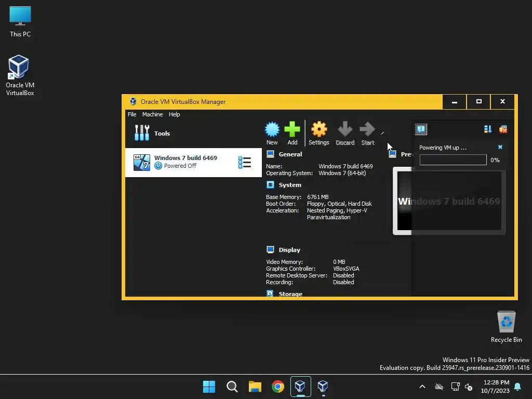532x399 pixels.
Task: Open the clock showing 12:28 PM
Action: (495, 387)
